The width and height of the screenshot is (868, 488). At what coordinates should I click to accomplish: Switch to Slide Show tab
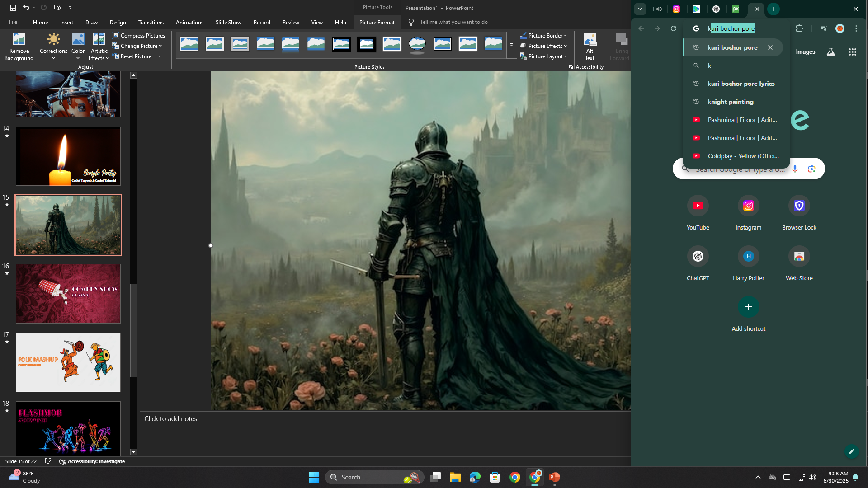pos(228,22)
